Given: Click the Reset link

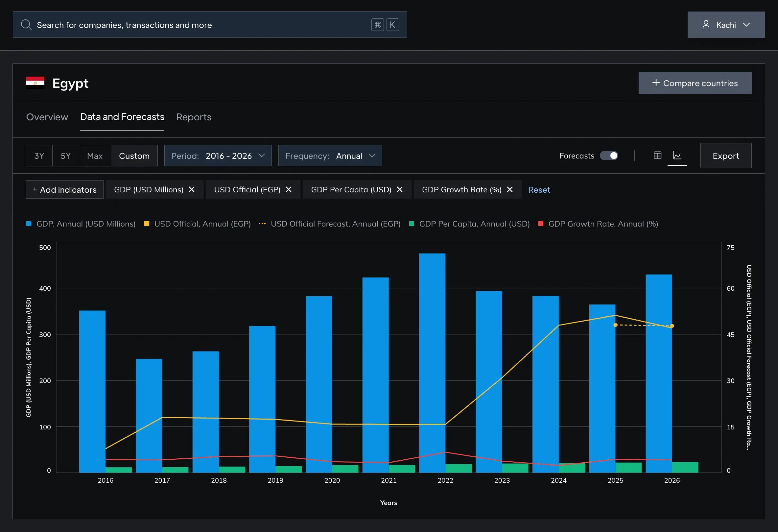Looking at the screenshot, I should (x=539, y=190).
